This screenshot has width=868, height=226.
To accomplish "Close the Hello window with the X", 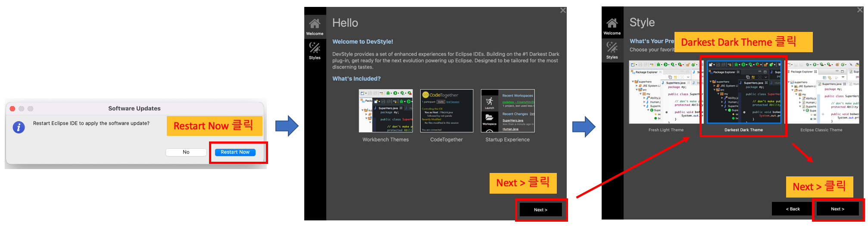I will (562, 10).
